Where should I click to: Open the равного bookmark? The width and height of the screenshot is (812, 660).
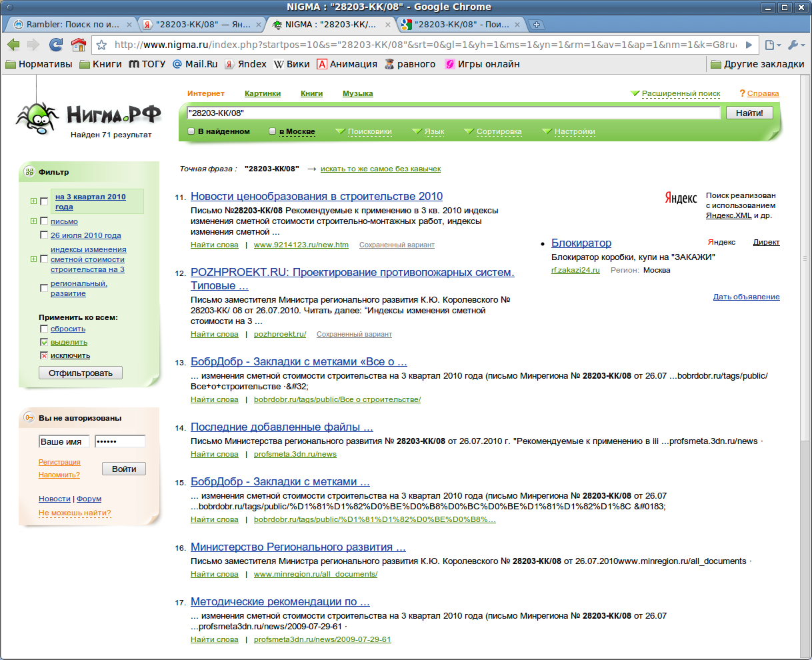(410, 64)
